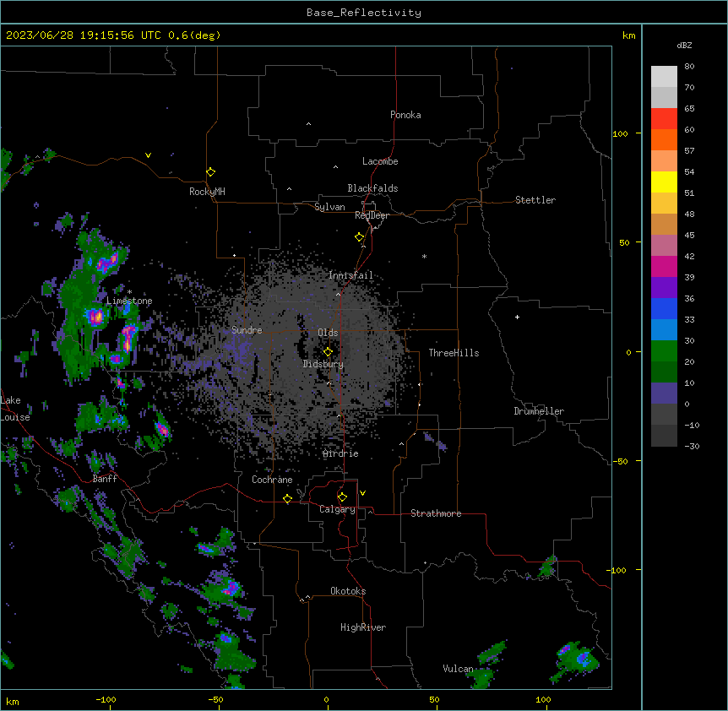Image resolution: width=728 pixels, height=711 pixels.
Task: Click the yellow marker near RockyMH
Action: tap(210, 172)
